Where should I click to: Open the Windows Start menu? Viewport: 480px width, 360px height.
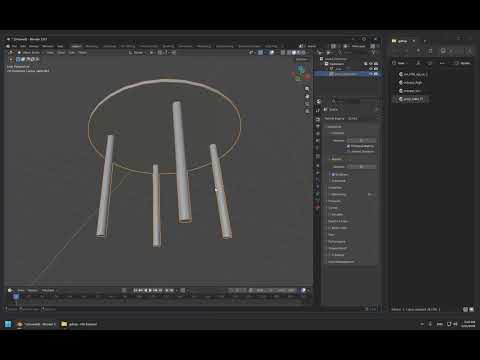click(x=8, y=324)
